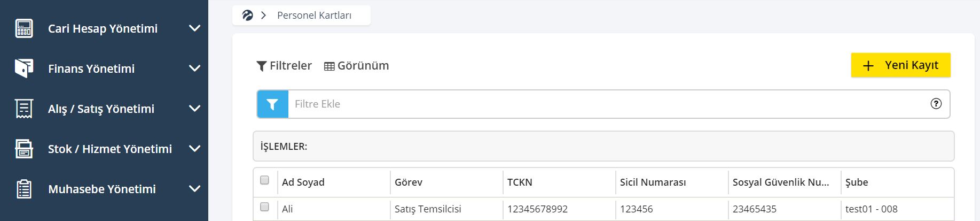Expand the Finans Yönetimi chevron
Screen dimensions: 980x221
(195, 68)
